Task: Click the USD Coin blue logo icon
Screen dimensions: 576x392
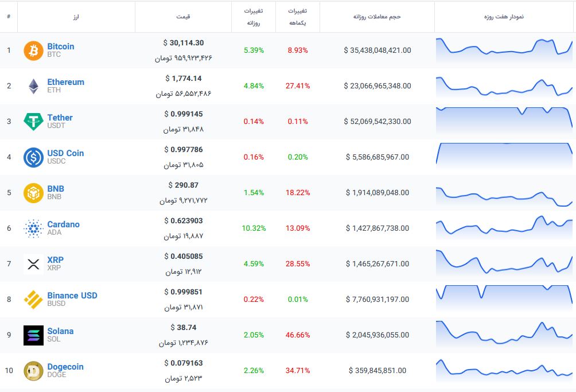Action: point(33,157)
